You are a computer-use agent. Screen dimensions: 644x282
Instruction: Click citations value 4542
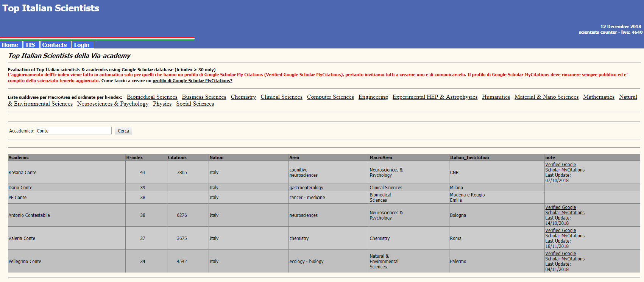point(182,262)
